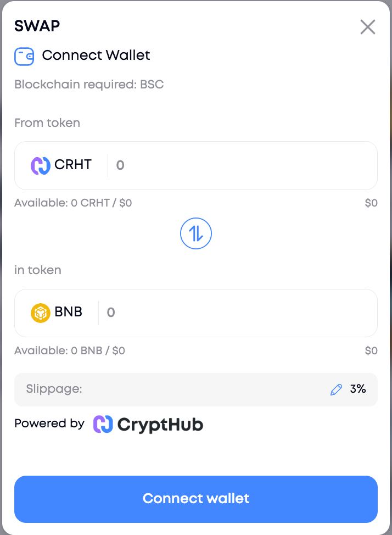Open the CryptHub brand name link
The width and height of the screenshot is (392, 535).
coord(160,424)
